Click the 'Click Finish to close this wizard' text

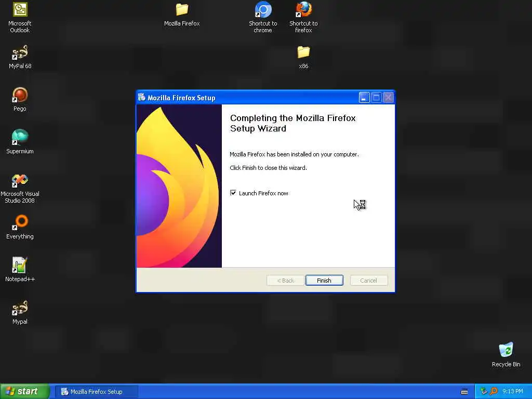[268, 168]
